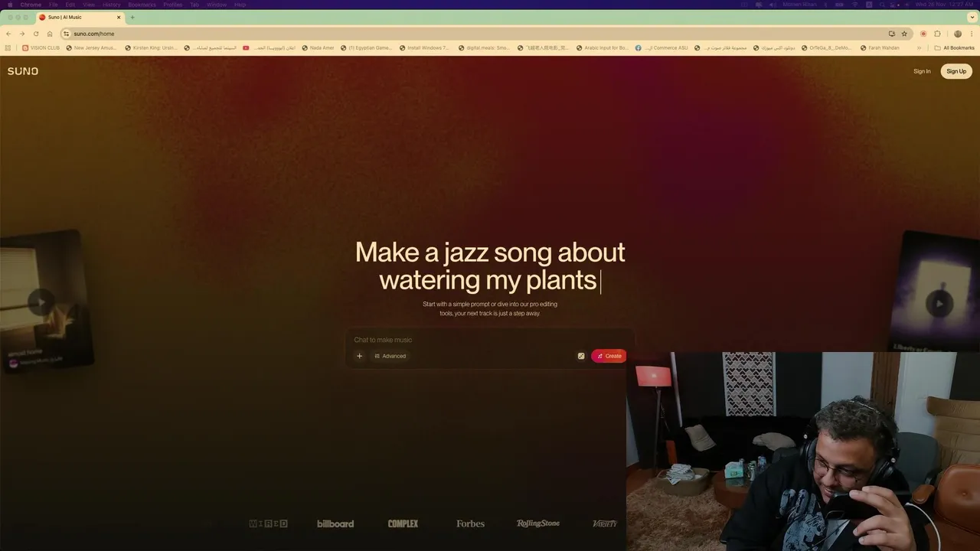Click the WIRED logo
The width and height of the screenshot is (980, 551).
269,523
